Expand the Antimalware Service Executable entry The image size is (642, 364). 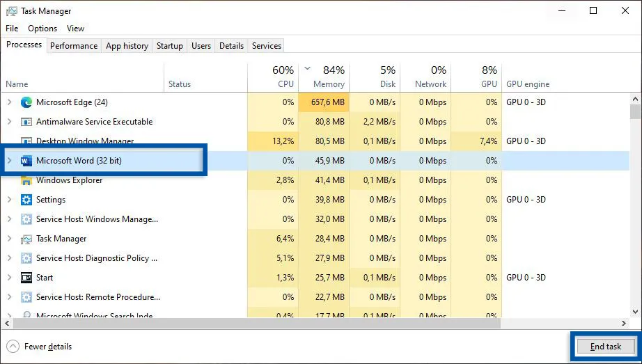coord(10,122)
